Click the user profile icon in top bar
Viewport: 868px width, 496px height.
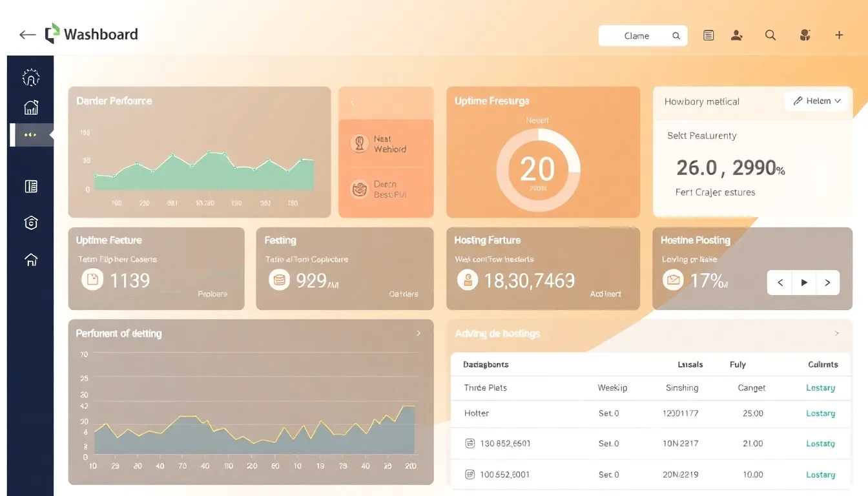pos(737,36)
